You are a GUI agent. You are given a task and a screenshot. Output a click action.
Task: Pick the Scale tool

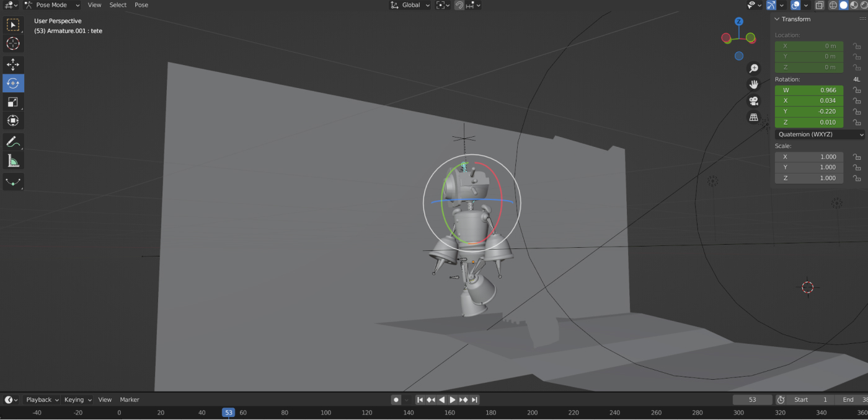13,102
